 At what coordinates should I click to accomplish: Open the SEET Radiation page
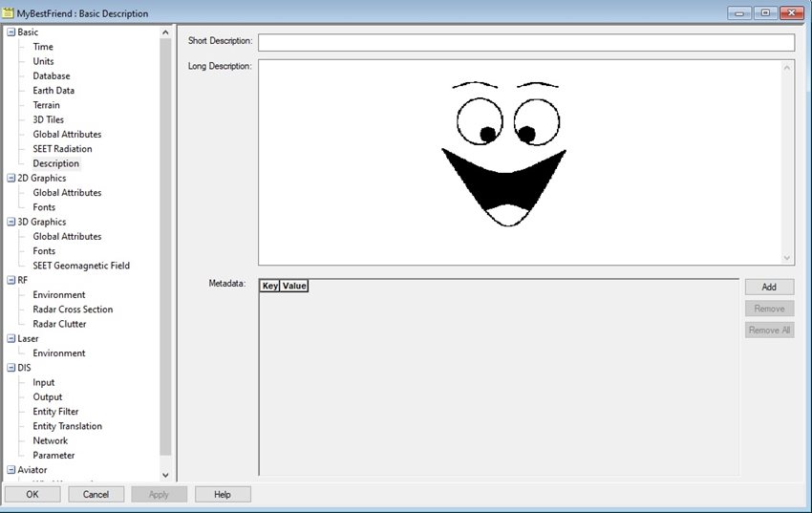[x=62, y=149]
